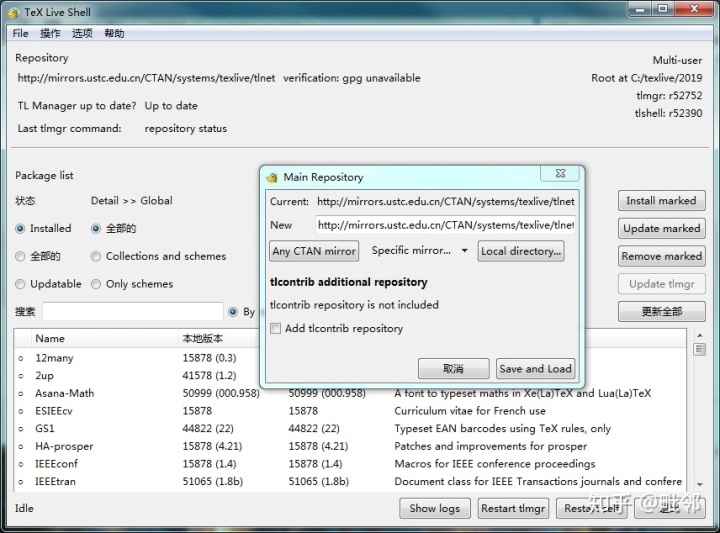Viewport: 720px width, 533px height.
Task: Click Any CTAN mirror button
Action: [314, 251]
